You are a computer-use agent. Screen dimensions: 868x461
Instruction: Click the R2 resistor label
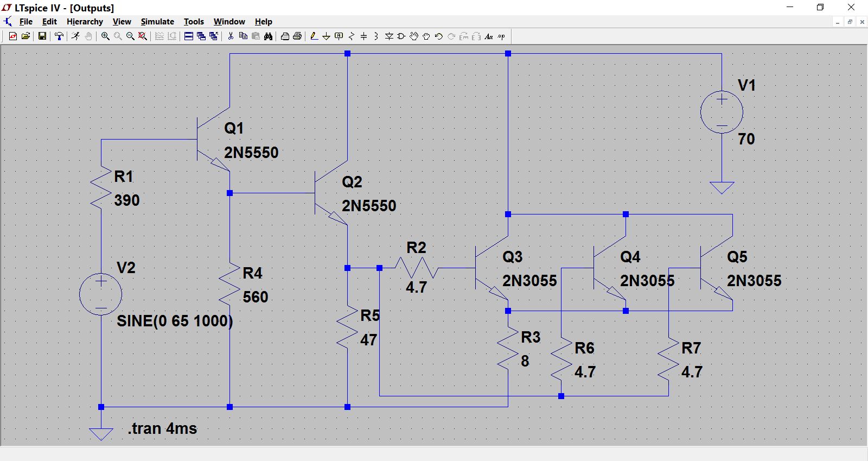[416, 248]
